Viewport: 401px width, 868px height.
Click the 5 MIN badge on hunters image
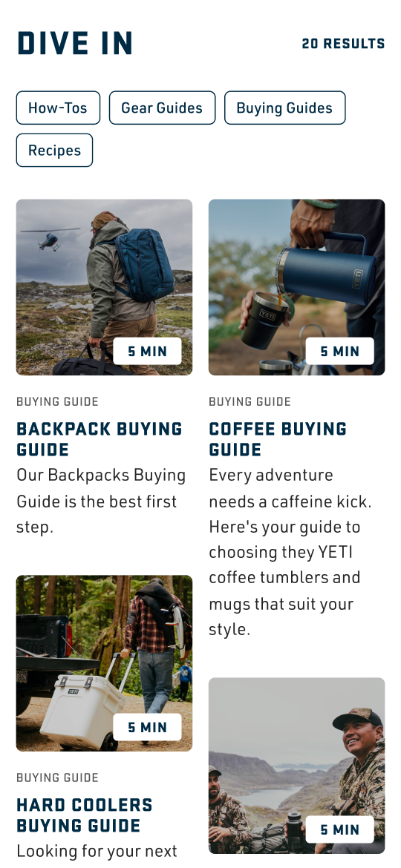pos(340,829)
